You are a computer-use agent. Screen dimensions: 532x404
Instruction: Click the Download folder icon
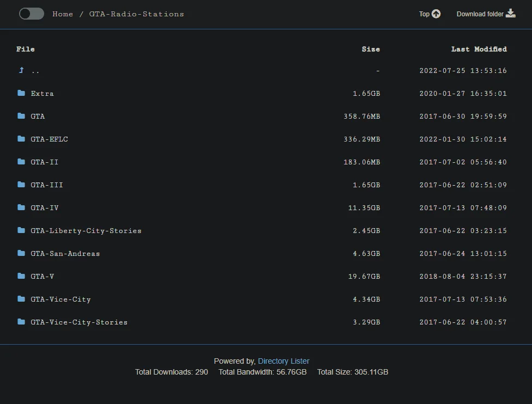pyautogui.click(x=511, y=13)
